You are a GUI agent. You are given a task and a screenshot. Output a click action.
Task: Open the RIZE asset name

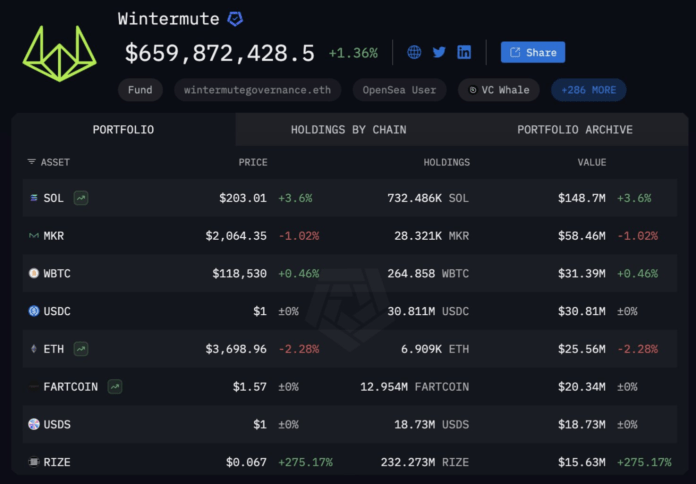tap(57, 462)
